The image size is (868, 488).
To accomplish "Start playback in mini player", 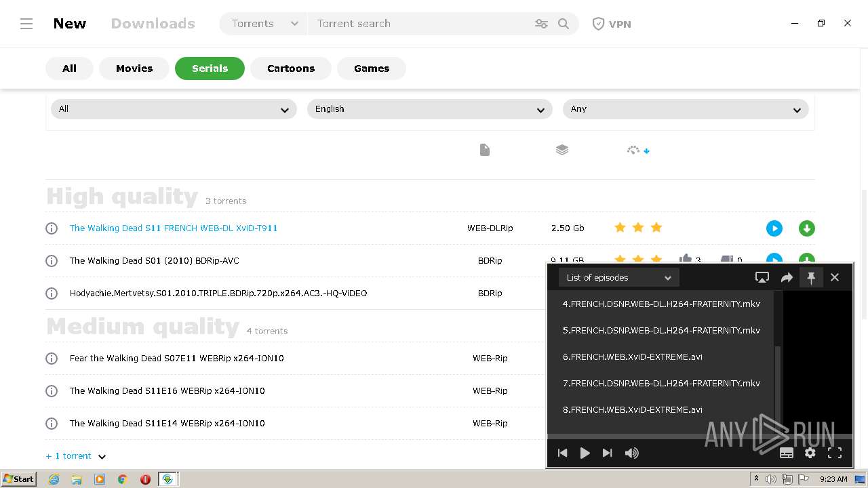I will tap(585, 453).
